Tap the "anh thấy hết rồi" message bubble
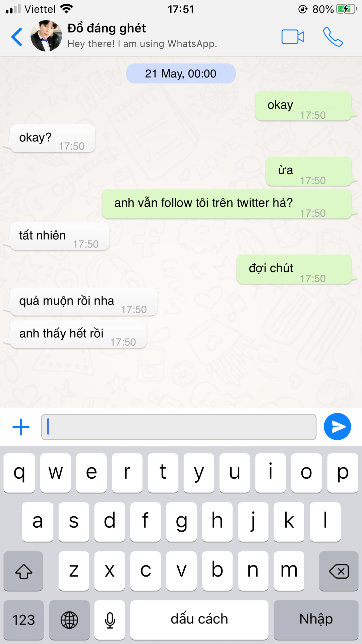The width and height of the screenshot is (362, 644). (x=78, y=334)
